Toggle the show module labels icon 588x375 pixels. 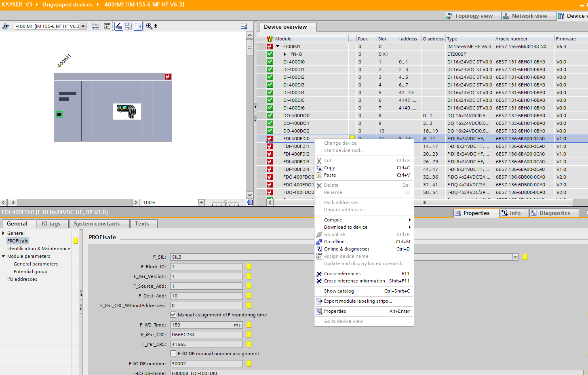click(119, 26)
